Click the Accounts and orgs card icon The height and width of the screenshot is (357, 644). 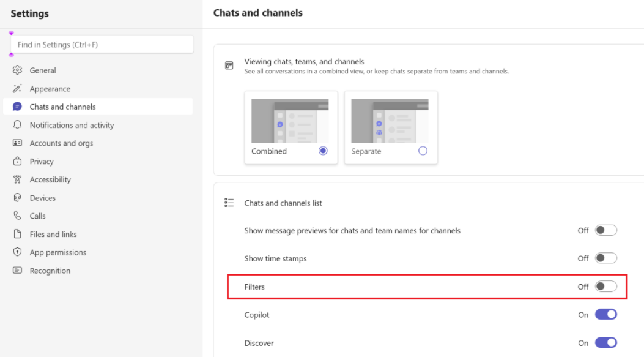click(17, 143)
